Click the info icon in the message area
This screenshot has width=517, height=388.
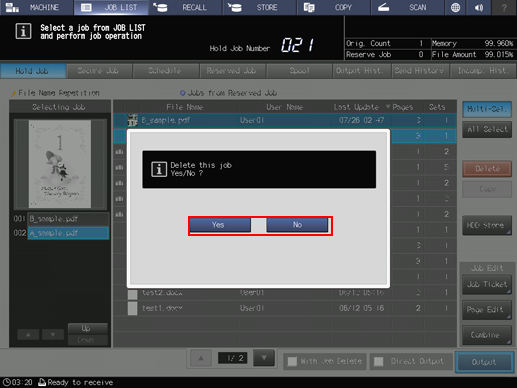[x=23, y=31]
